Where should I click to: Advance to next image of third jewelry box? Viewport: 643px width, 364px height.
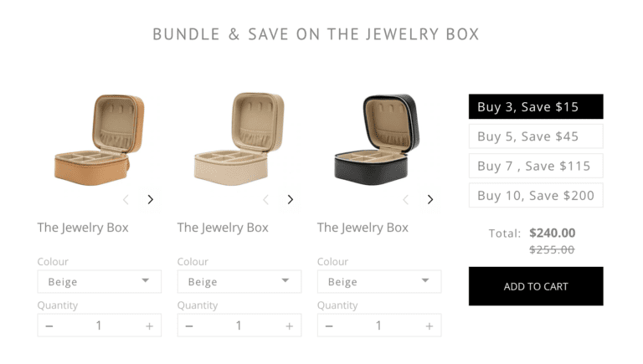click(430, 199)
